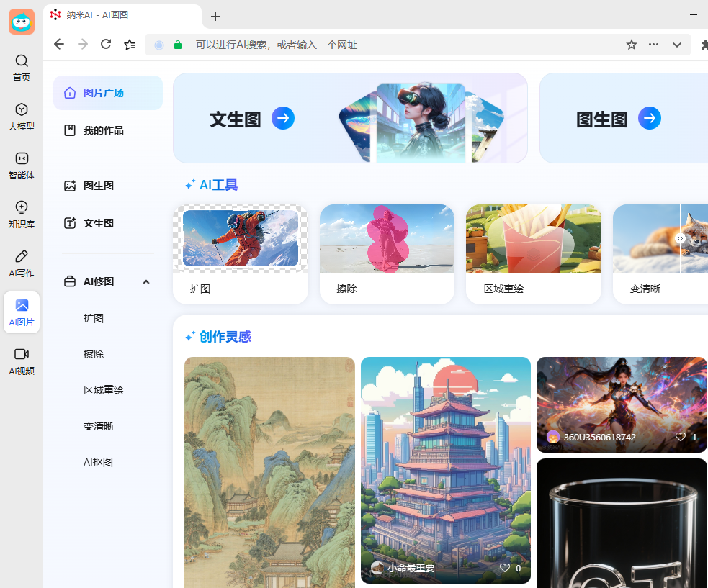The height and width of the screenshot is (588, 708).
Task: Click the 图生图 banner card
Action: click(x=624, y=118)
